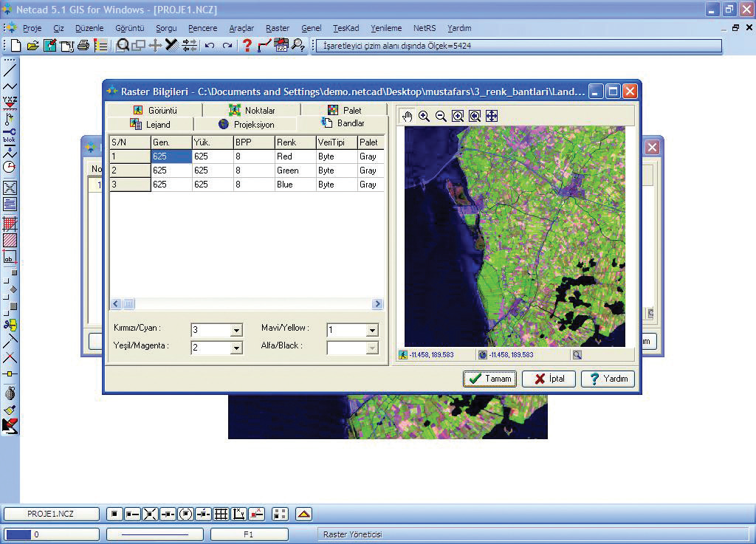Screen dimensions: 756x544
Task: Click the İptal button
Action: click(x=549, y=379)
